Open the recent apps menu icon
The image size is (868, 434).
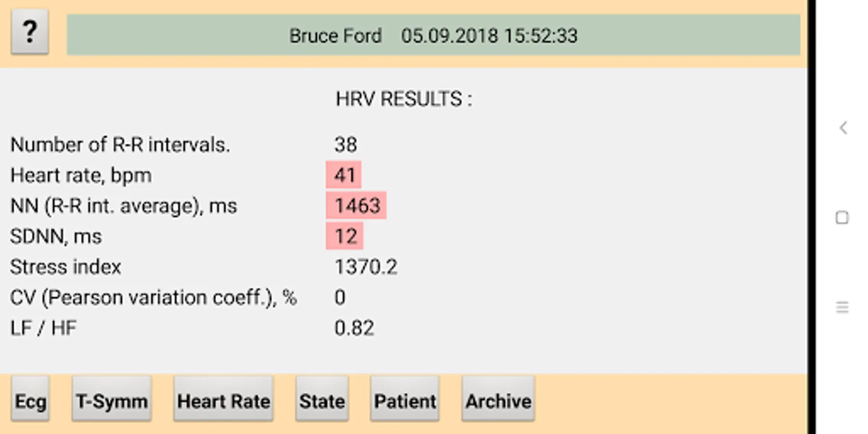[x=842, y=307]
